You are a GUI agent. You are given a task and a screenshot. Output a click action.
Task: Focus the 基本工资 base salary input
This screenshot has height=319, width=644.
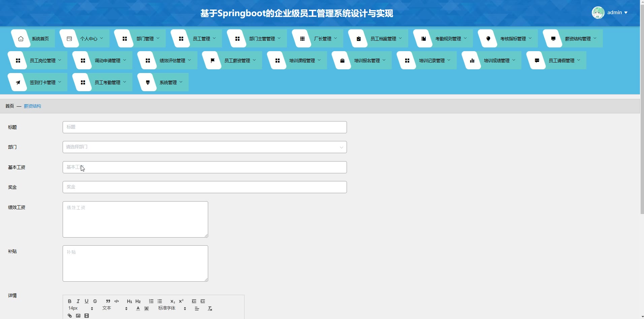click(204, 167)
